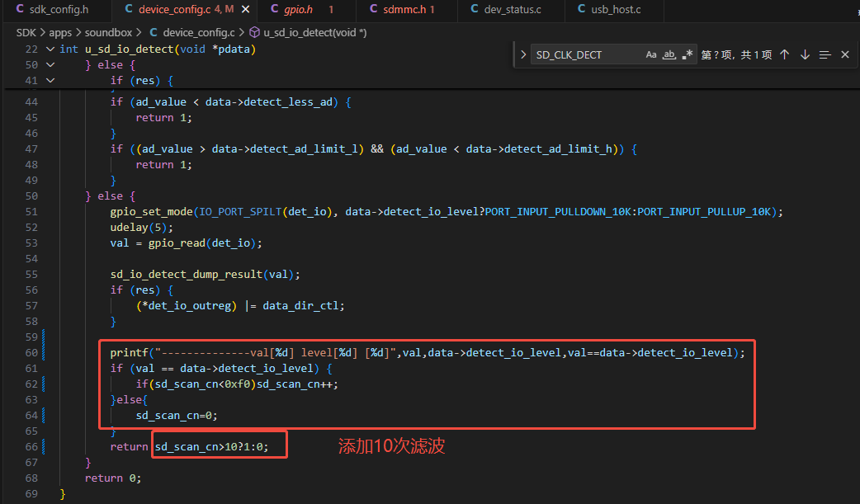
Task: Collapse the if (res) block at line 41
Action: click(x=50, y=81)
